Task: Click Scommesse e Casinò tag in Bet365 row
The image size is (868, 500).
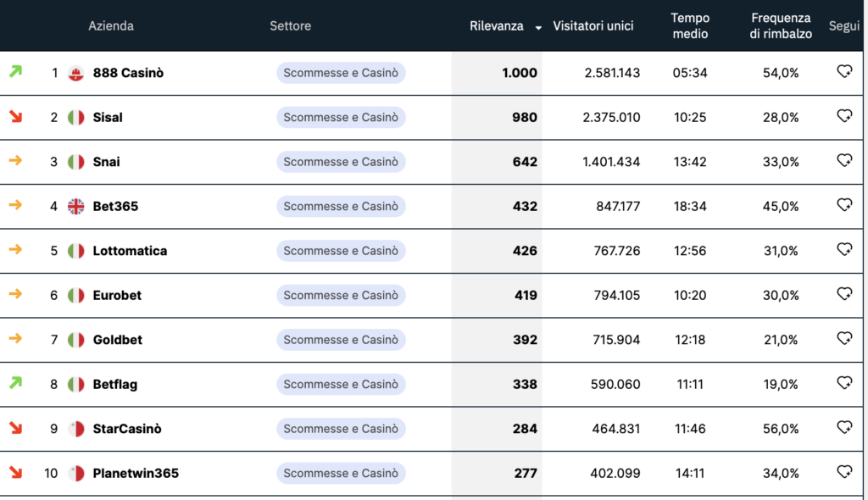Action: click(341, 207)
